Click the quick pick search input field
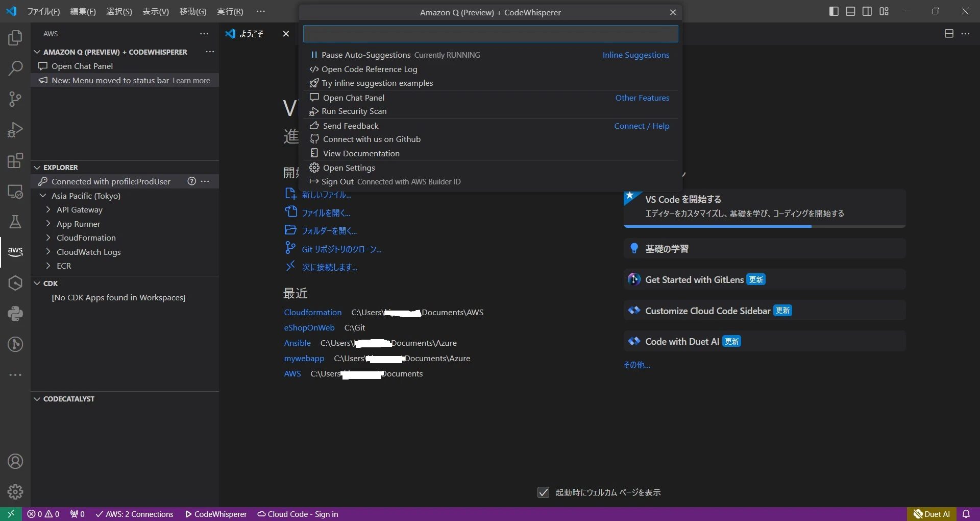980x521 pixels. [x=491, y=34]
